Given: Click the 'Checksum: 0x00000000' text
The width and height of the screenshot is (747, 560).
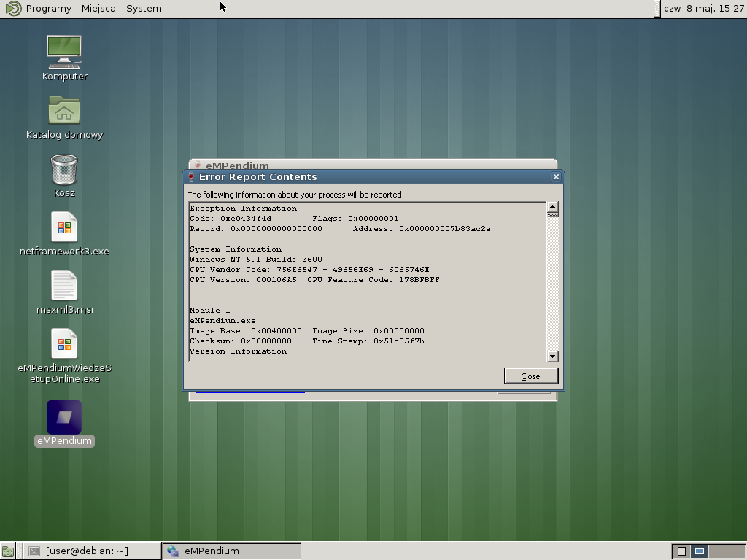Looking at the screenshot, I should point(241,341).
